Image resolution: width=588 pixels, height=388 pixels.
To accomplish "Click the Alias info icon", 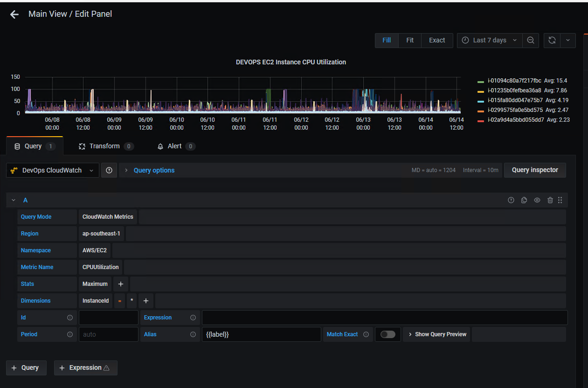I will click(193, 334).
